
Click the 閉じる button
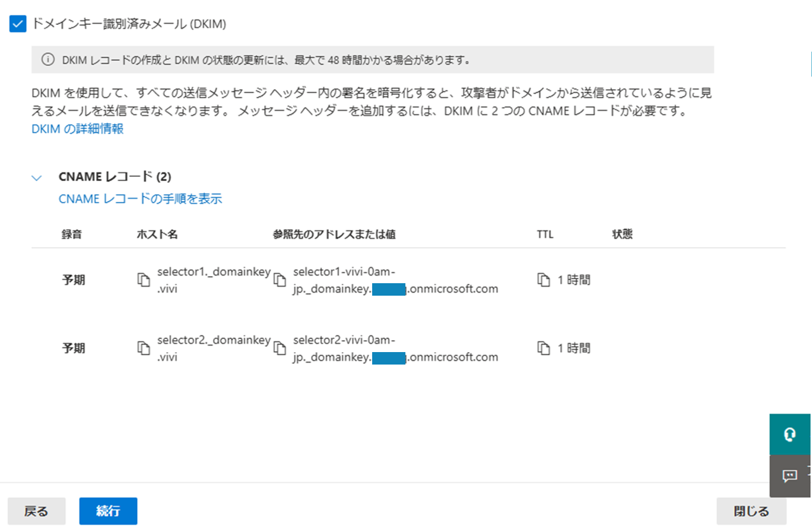751,511
